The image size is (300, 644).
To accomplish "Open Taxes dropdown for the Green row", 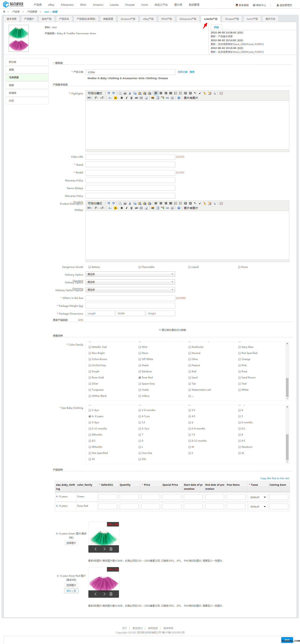I will point(258,497).
